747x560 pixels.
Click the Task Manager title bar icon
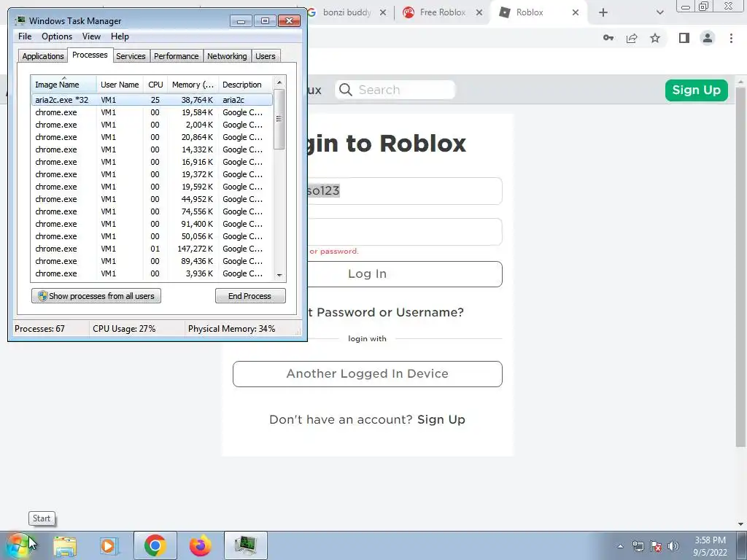tap(20, 20)
